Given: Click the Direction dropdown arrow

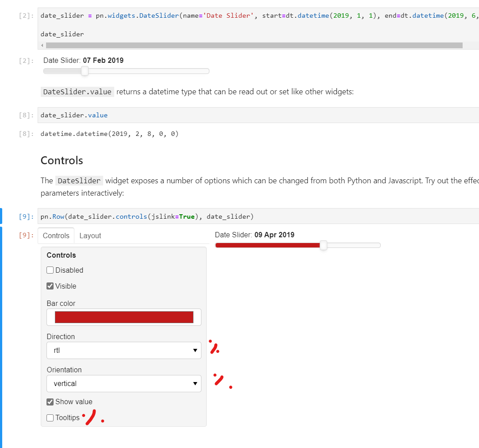Looking at the screenshot, I should (195, 350).
